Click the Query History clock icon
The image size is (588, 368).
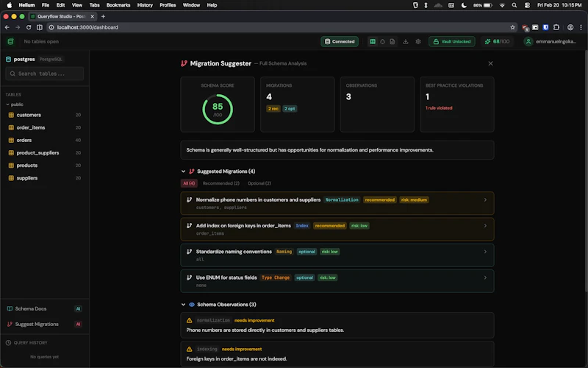coord(8,343)
